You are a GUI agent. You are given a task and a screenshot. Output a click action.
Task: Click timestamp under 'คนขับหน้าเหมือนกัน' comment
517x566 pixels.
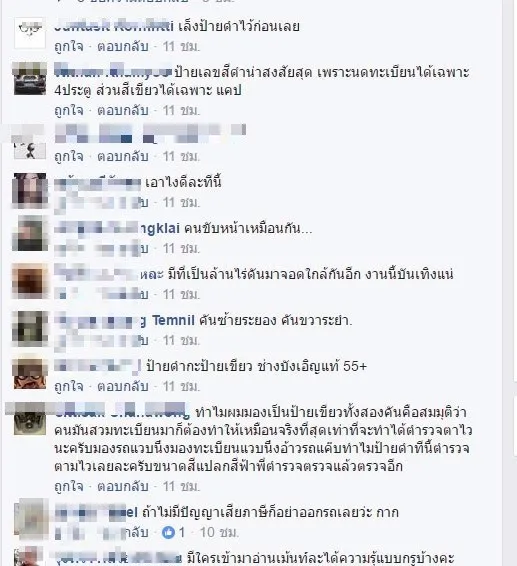(x=181, y=249)
